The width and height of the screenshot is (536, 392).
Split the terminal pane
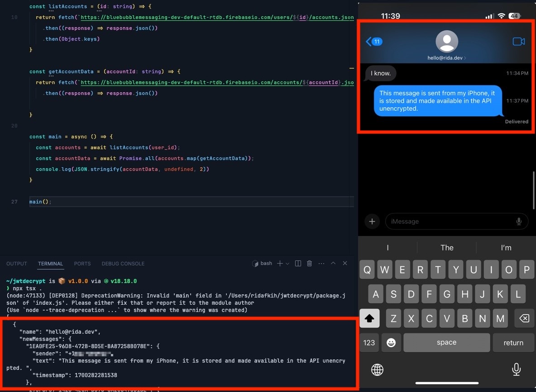click(299, 263)
